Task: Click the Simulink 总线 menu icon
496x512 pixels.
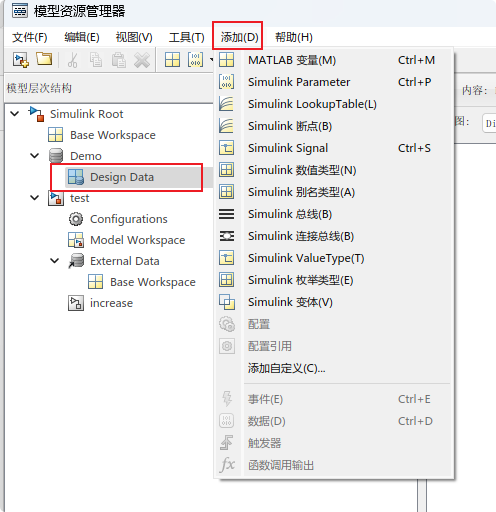Action: click(x=227, y=214)
